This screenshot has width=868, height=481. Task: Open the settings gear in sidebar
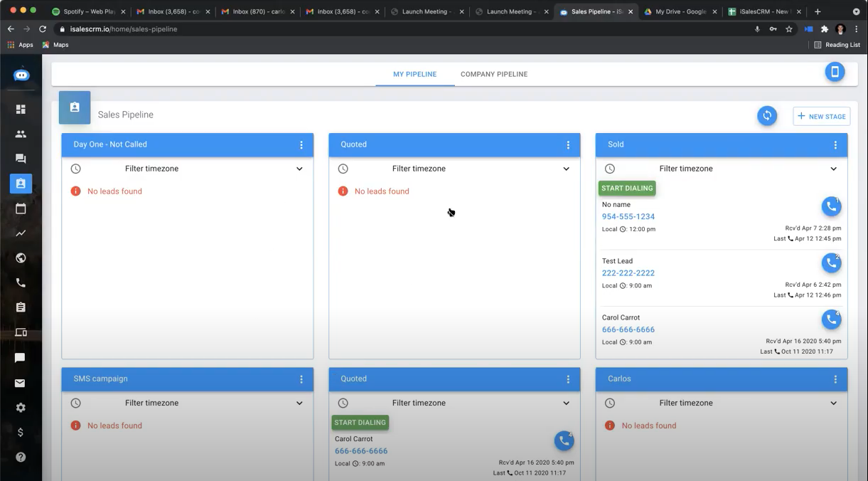[21, 408]
